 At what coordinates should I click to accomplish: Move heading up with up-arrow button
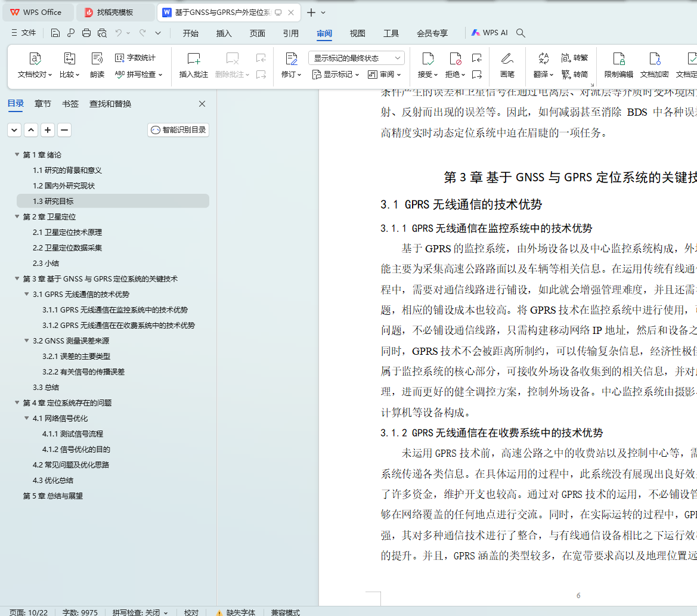(x=31, y=130)
